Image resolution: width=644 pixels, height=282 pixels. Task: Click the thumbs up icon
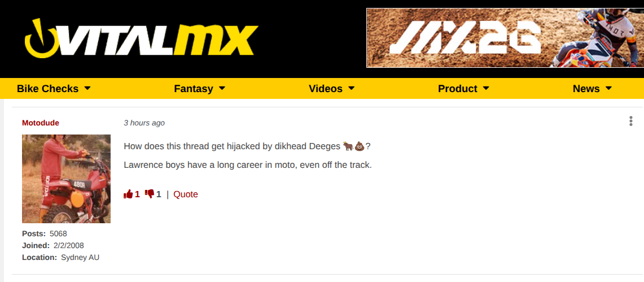tap(128, 194)
